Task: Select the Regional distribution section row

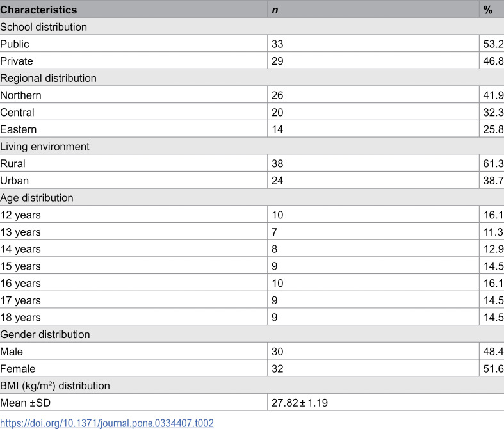Action: point(252,78)
